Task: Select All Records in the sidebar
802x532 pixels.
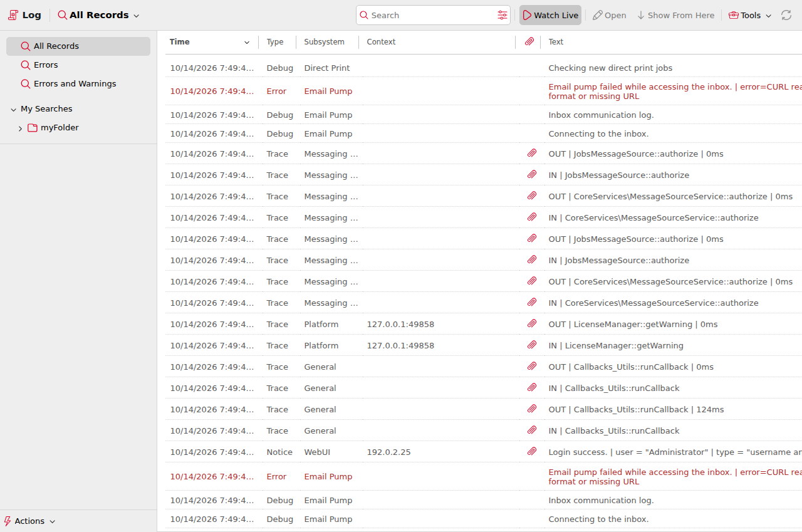Action: [x=78, y=46]
